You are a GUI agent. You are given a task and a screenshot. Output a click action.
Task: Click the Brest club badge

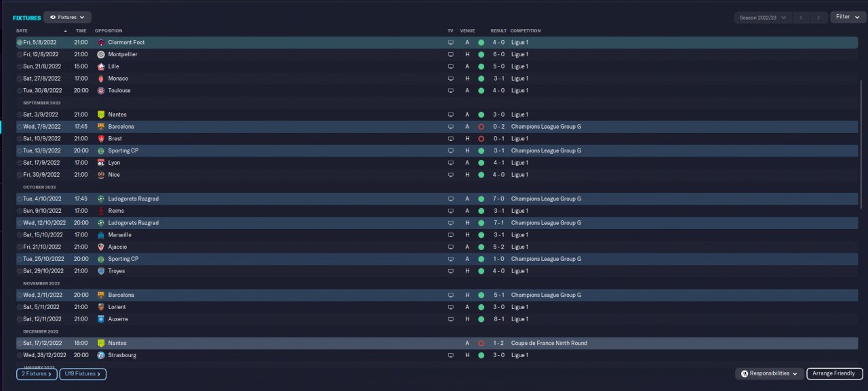click(x=101, y=139)
